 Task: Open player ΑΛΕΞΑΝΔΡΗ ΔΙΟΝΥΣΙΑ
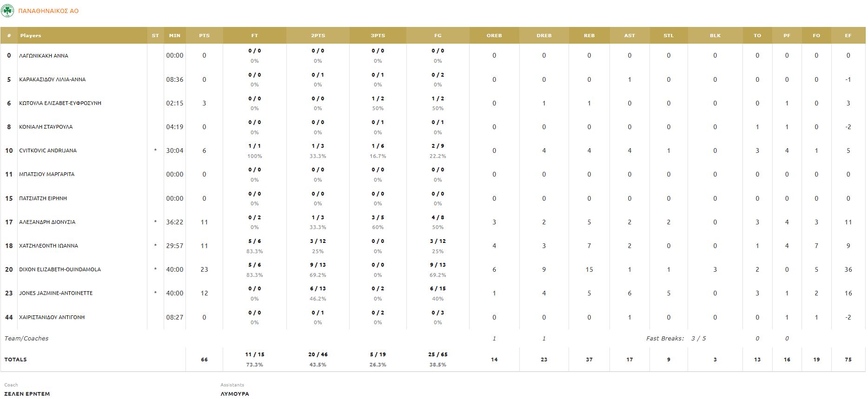click(47, 222)
